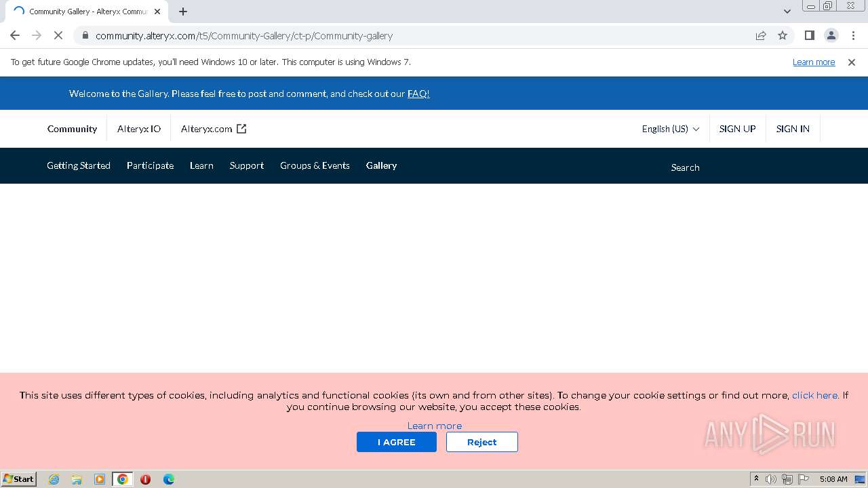The image size is (868, 488).
Task: Open Learn more about Chrome updates
Action: tap(814, 62)
